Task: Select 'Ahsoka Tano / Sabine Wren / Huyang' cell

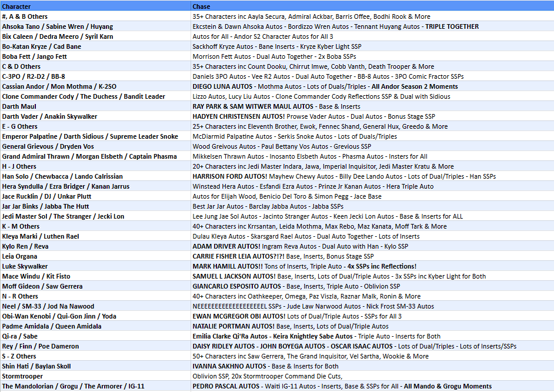Action: click(95, 26)
